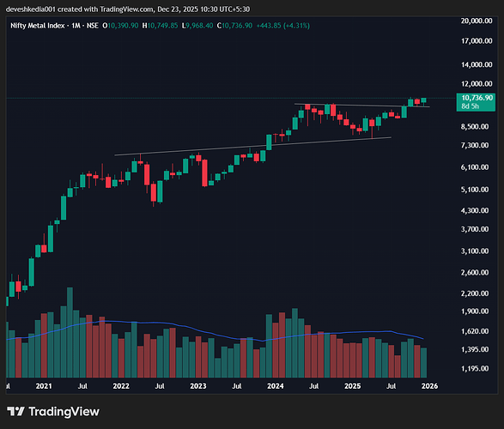The image size is (504, 429).
Task: Click the 1M timeframe label in legend
Action: tap(76, 26)
